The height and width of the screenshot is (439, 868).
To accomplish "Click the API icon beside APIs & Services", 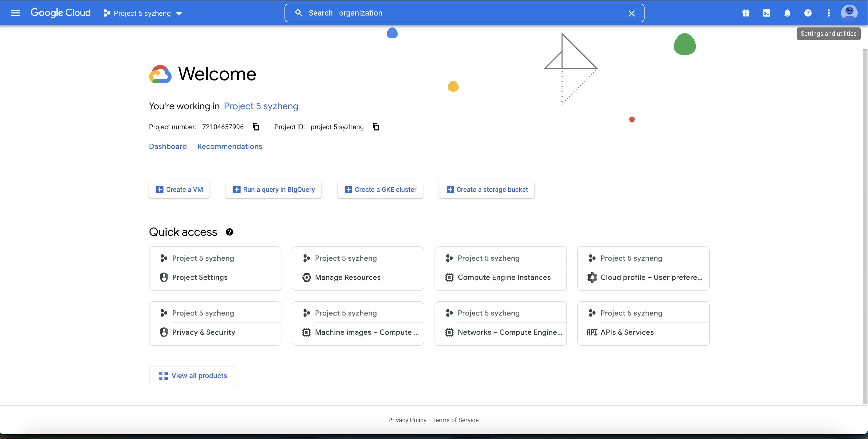I will click(x=592, y=332).
